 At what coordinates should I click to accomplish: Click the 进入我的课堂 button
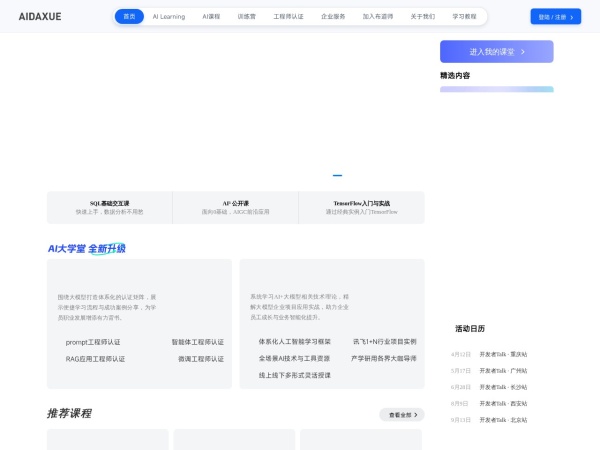click(x=496, y=52)
